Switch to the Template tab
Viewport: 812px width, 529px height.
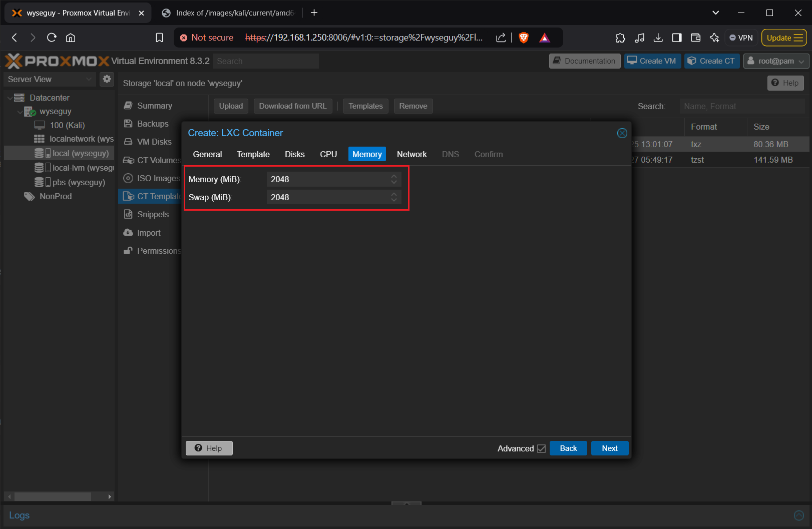coord(253,154)
